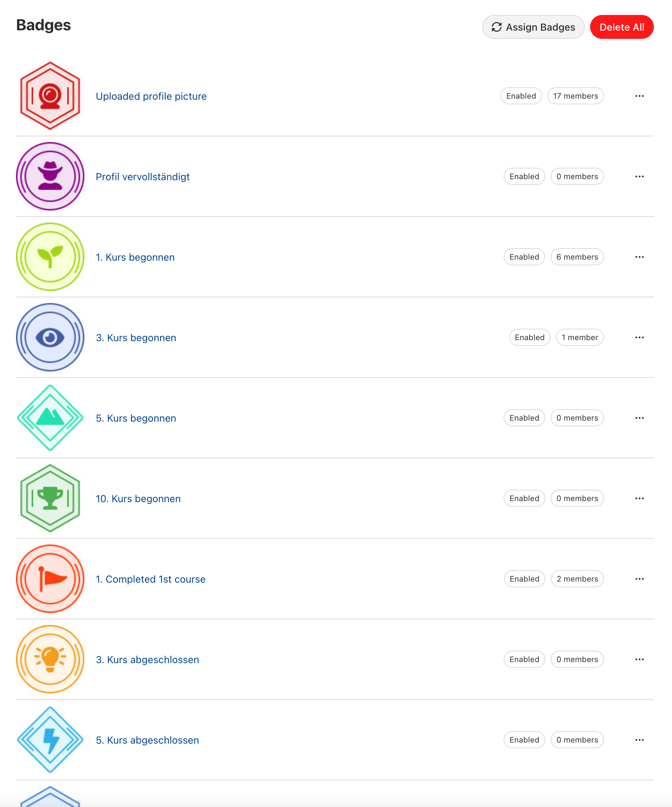Open three-dot menu for 10. Kurs begonnen
Image resolution: width=672 pixels, height=807 pixels.
(x=639, y=499)
